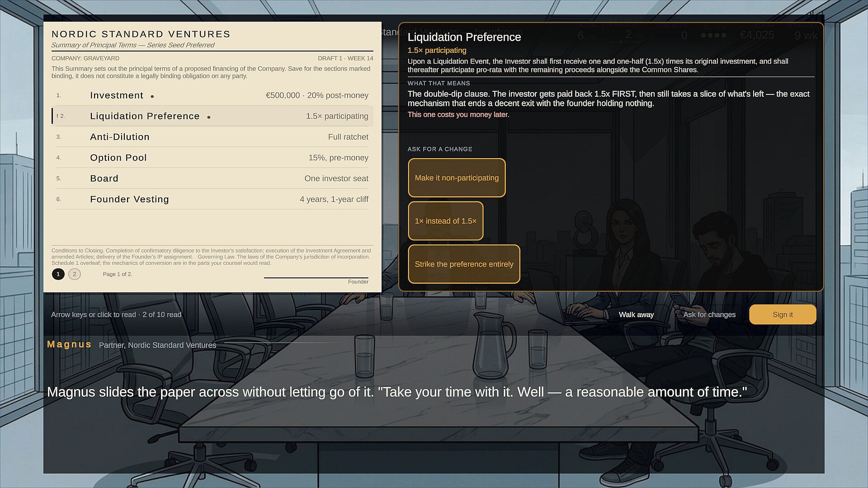This screenshot has width=868, height=488.
Task: Ask to make it non-participating
Action: pos(457,178)
